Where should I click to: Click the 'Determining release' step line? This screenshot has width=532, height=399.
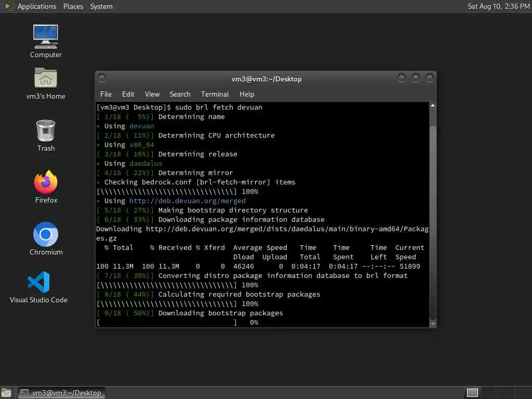point(198,154)
